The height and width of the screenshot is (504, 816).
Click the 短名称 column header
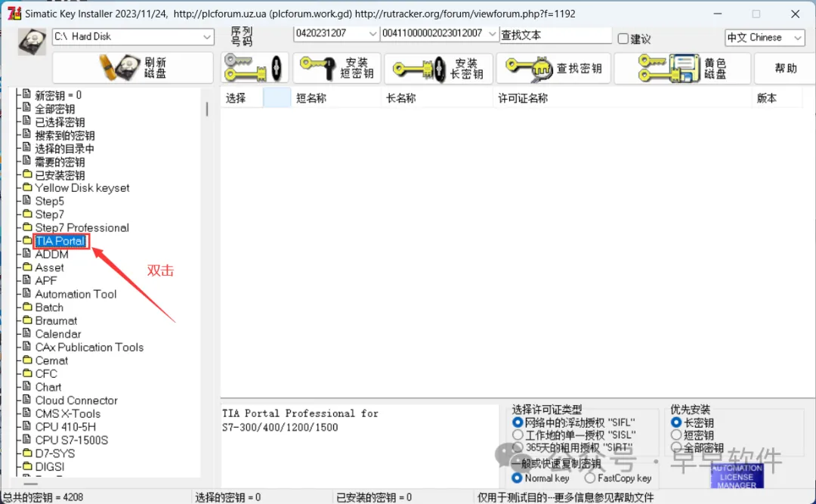(x=335, y=98)
